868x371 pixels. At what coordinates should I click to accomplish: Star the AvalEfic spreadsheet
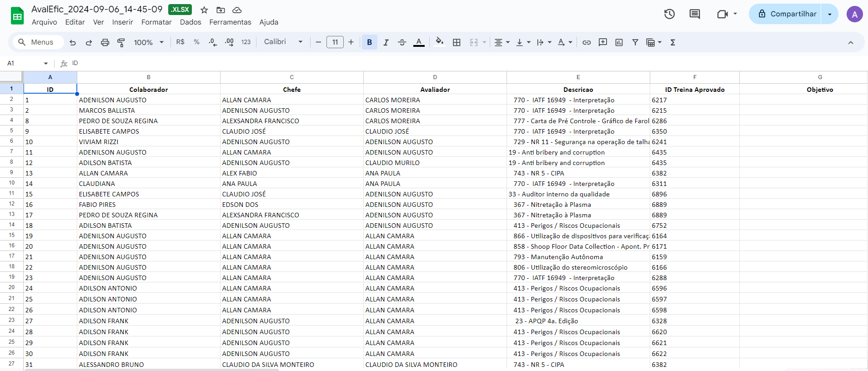coord(204,10)
